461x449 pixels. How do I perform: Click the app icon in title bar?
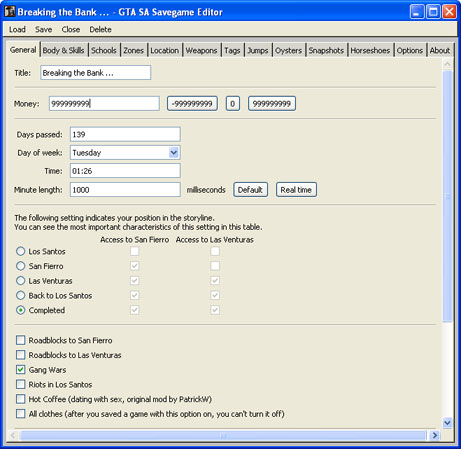pos(10,11)
